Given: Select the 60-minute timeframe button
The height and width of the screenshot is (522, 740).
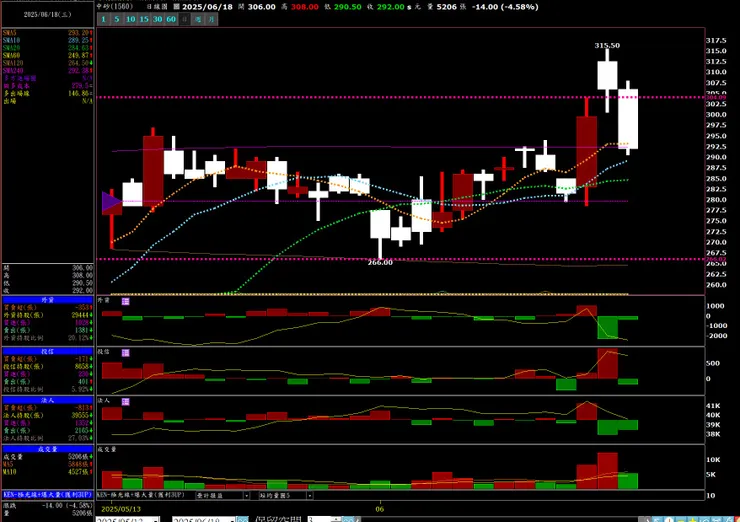Looking at the screenshot, I should 171,19.
